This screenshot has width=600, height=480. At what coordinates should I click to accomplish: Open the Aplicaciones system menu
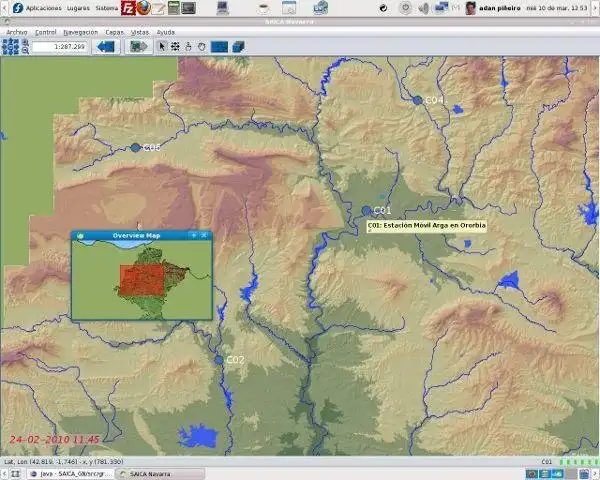[x=43, y=8]
